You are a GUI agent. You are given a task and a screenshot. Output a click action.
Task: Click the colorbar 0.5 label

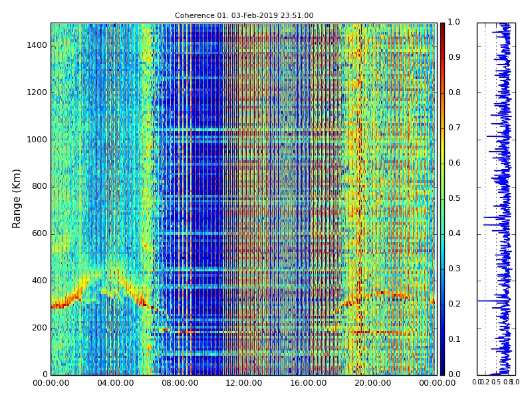(x=454, y=198)
